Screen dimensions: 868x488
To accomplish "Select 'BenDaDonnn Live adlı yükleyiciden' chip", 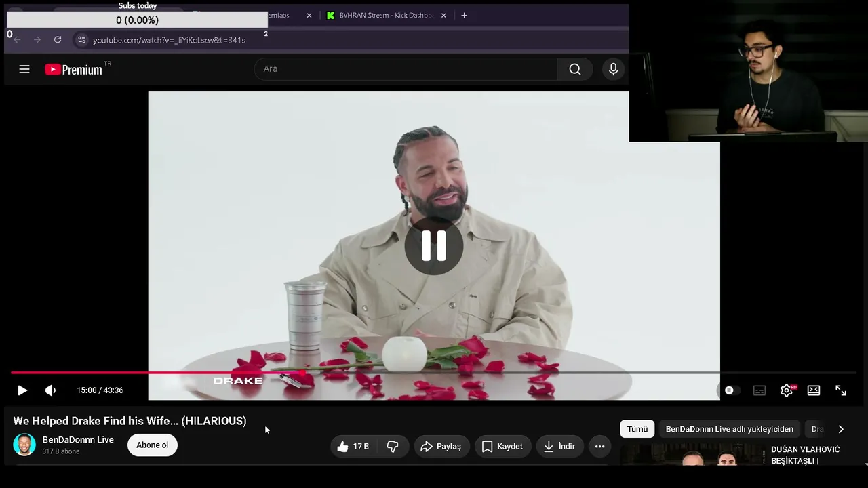I will pos(730,429).
